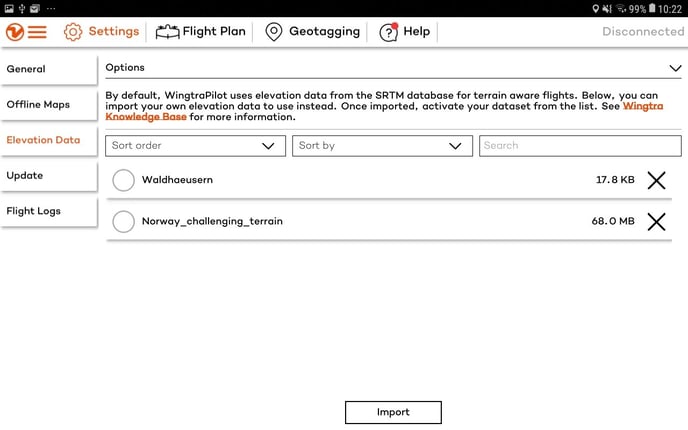This screenshot has width=688, height=430.
Task: Click the 17.8 KB file size
Action: point(615,180)
